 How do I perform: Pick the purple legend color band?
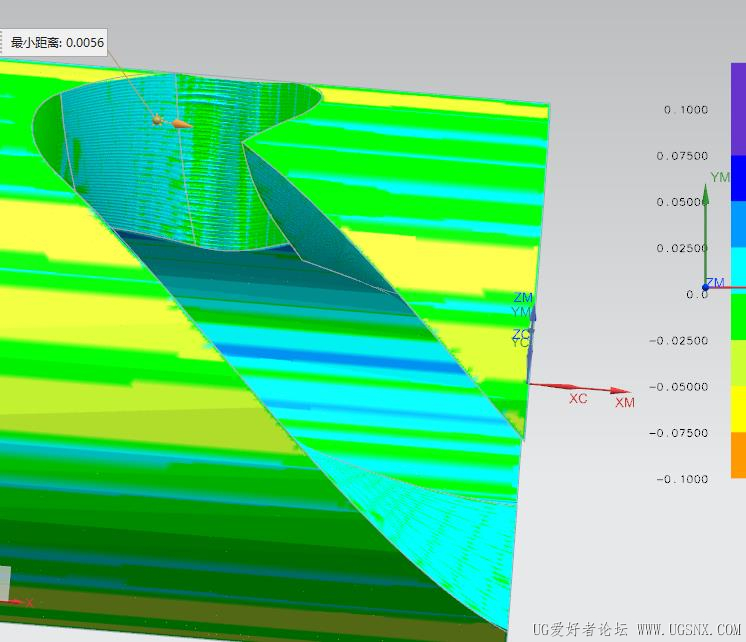(738, 109)
